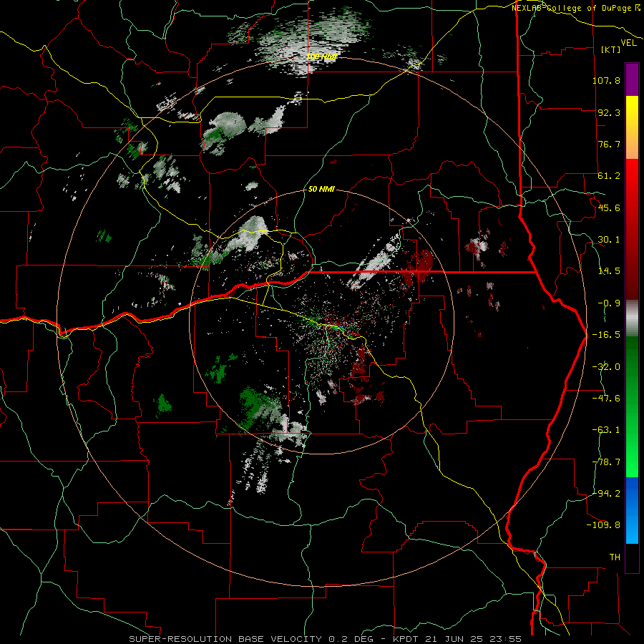Click the -94.2 scale value
The height and width of the screenshot is (644, 644).
click(606, 493)
